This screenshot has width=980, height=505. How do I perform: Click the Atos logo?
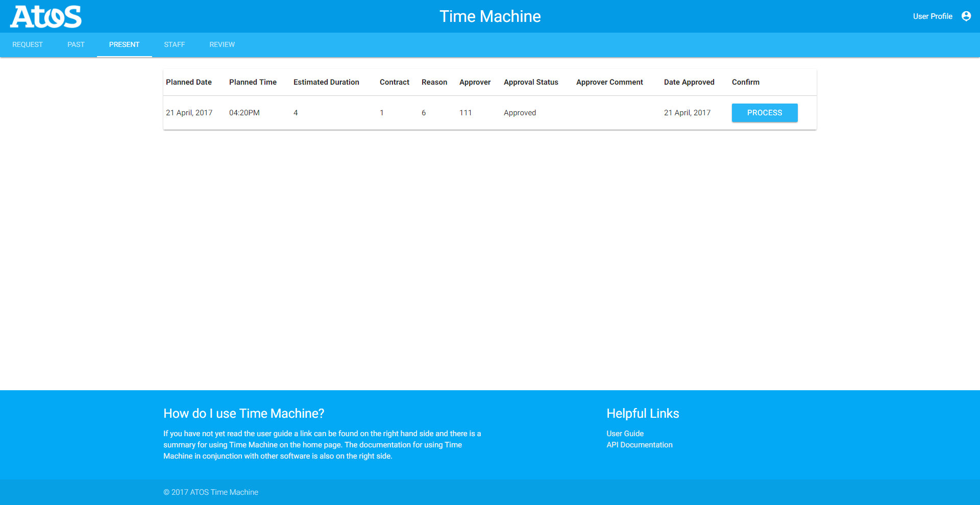pos(46,16)
